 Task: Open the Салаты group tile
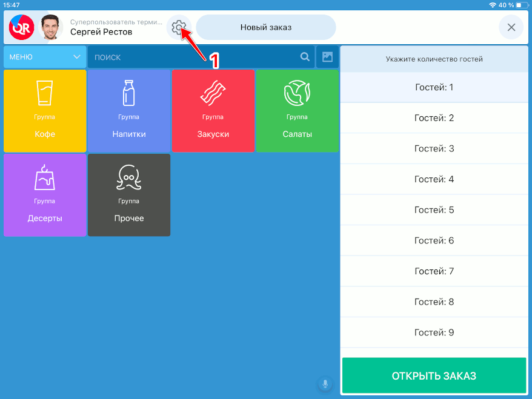[x=298, y=111]
